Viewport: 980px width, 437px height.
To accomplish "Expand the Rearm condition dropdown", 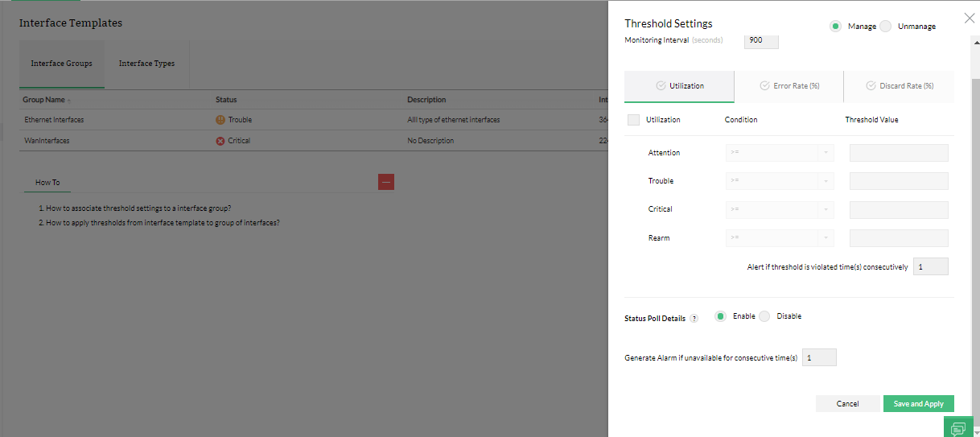I will (x=780, y=238).
